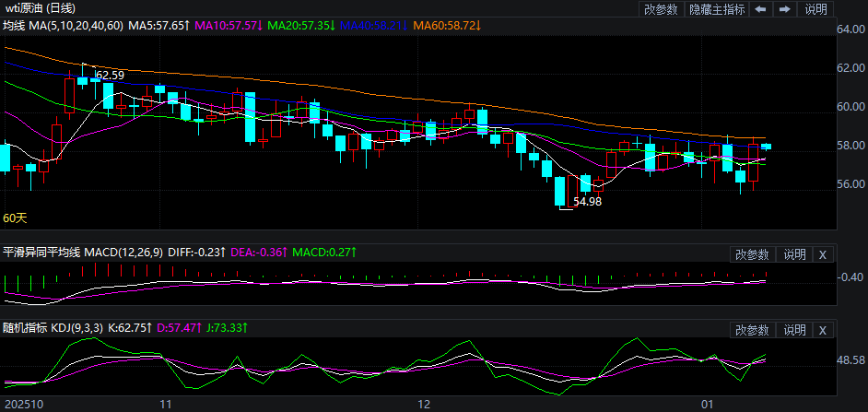
Task: Hide the main indicator with 隐藏主指标
Action: (x=715, y=9)
